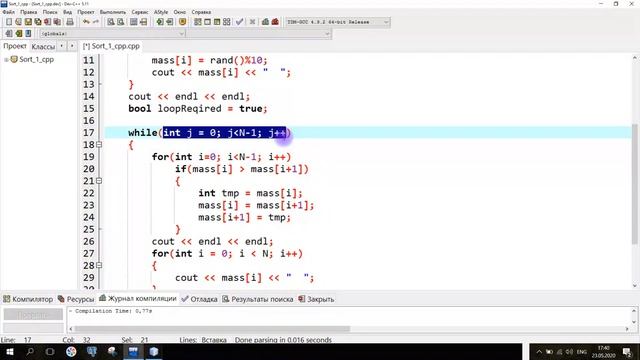Collapse the code fold at line 21
Screen dimensions: 640x360
pyautogui.click(x=99, y=181)
